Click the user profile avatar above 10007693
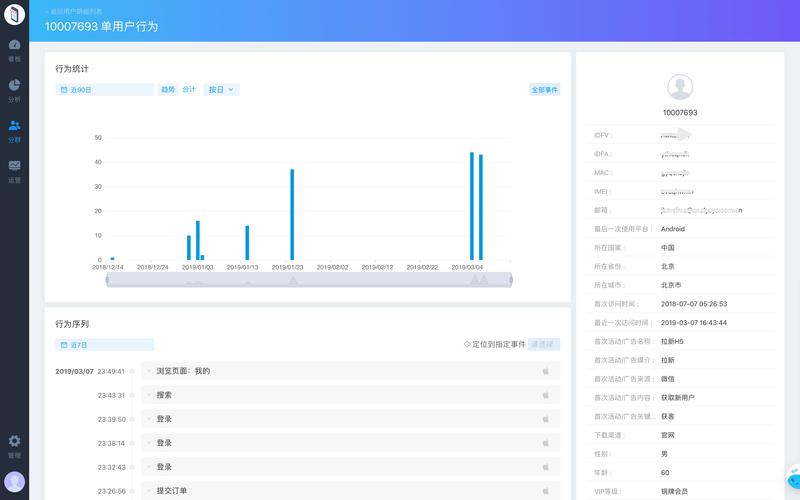 point(680,87)
